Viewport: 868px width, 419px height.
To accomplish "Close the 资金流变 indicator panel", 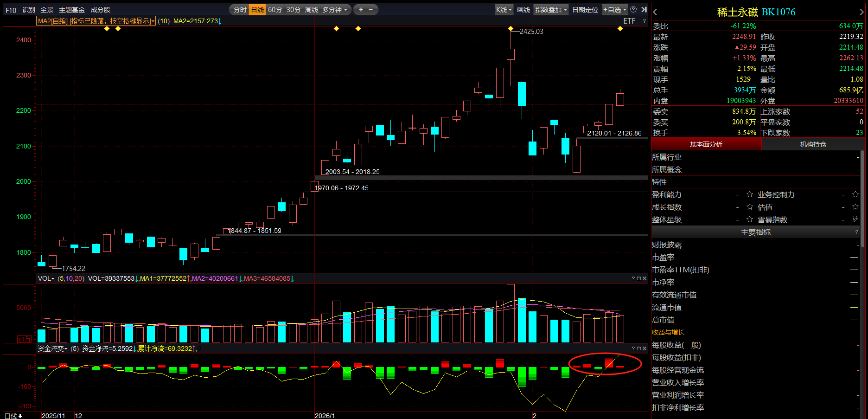I will 645,348.
